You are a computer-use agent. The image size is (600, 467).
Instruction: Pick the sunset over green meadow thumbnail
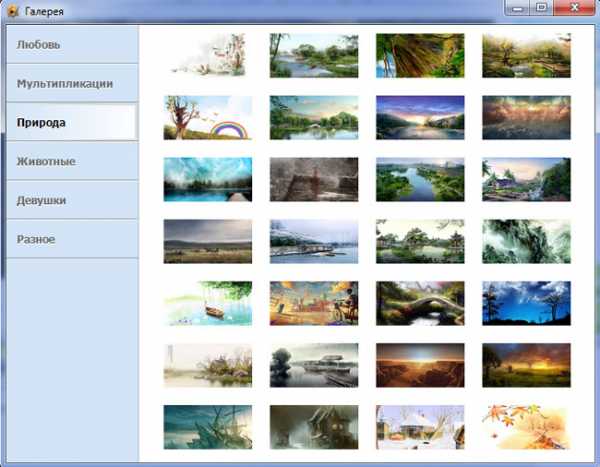pyautogui.click(x=526, y=365)
